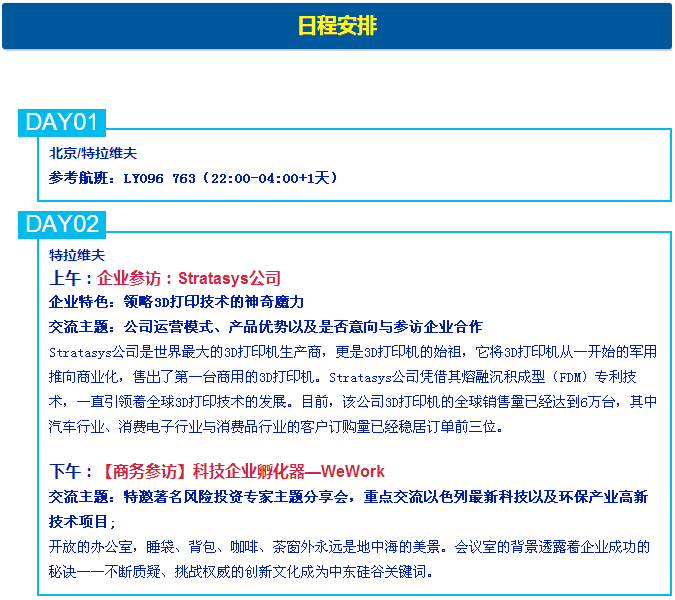Select the DAY02 label tab
675x600 pixels.
click(61, 225)
